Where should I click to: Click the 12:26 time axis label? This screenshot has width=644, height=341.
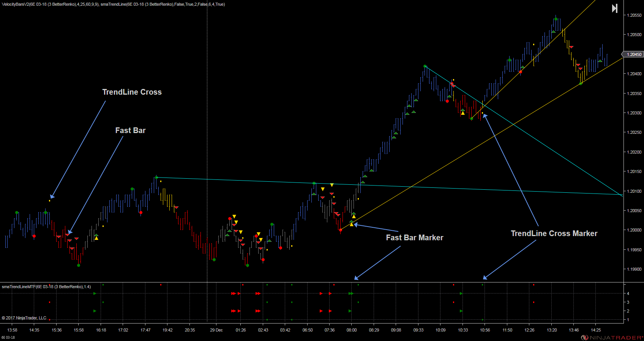529,330
